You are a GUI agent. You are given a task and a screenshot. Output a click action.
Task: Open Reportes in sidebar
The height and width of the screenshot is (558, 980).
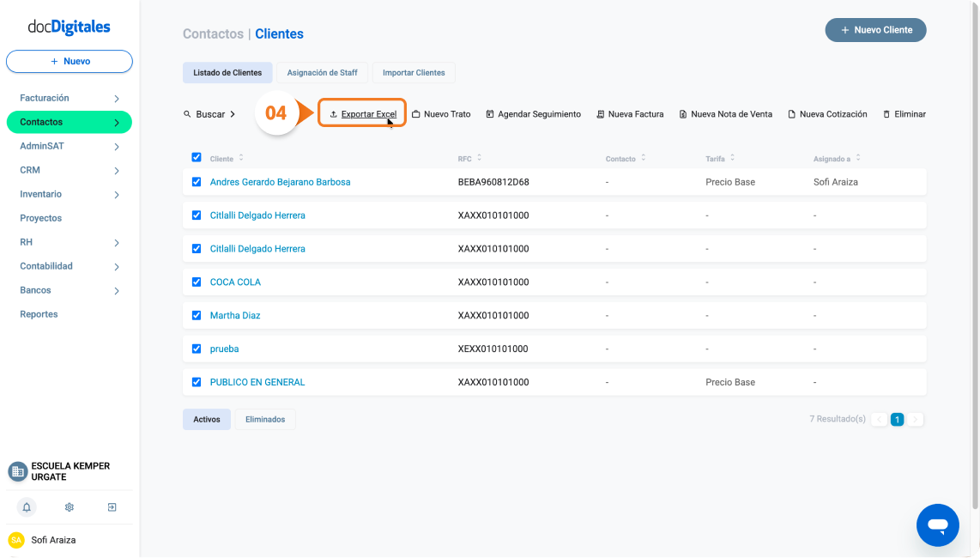pyautogui.click(x=39, y=315)
